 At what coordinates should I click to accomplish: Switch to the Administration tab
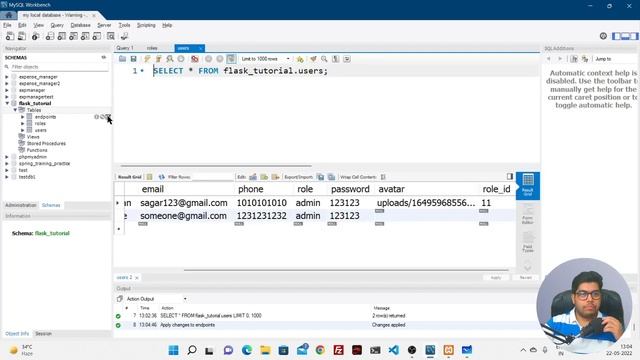click(21, 205)
